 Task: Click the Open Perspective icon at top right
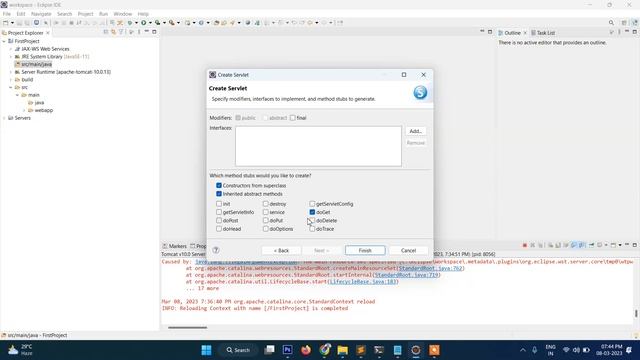(x=624, y=23)
